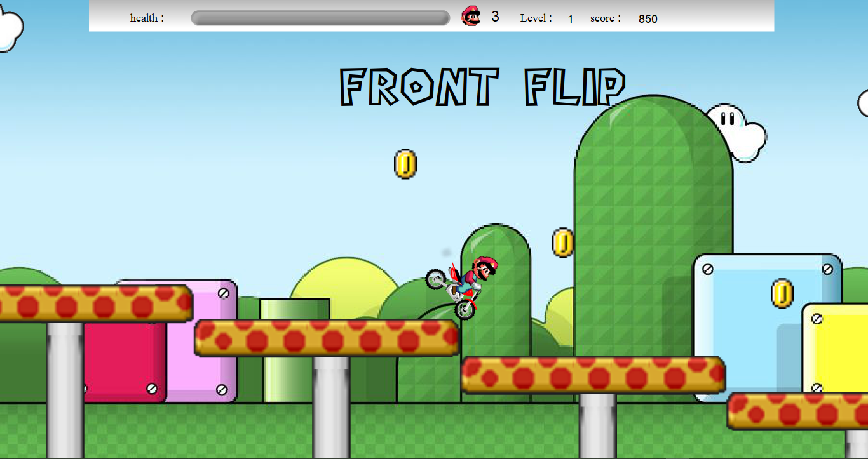Click the health progress bar
This screenshot has width=868, height=459.
(320, 18)
